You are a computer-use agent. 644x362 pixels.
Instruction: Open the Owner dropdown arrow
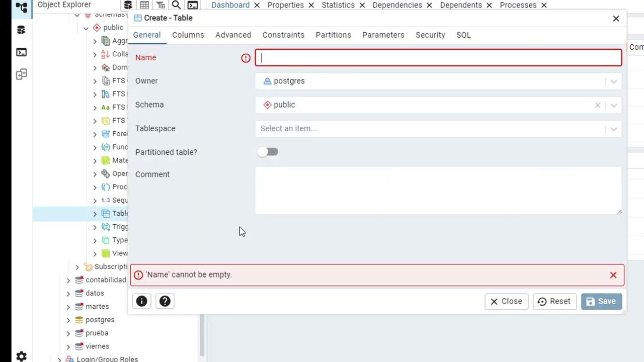click(x=613, y=81)
